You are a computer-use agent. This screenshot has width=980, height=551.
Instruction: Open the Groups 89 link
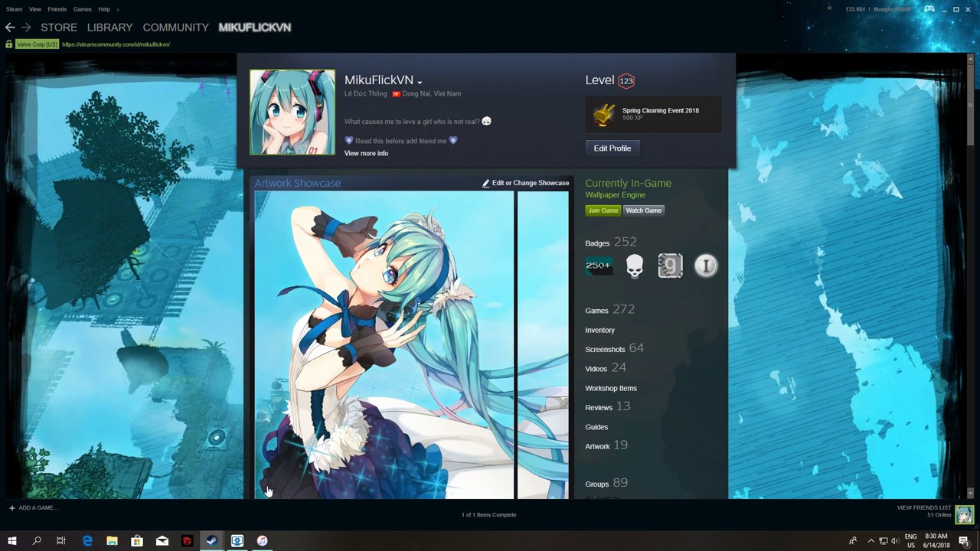606,484
